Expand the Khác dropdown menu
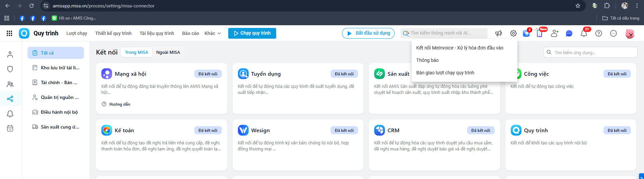The width and height of the screenshot is (644, 179). click(213, 33)
